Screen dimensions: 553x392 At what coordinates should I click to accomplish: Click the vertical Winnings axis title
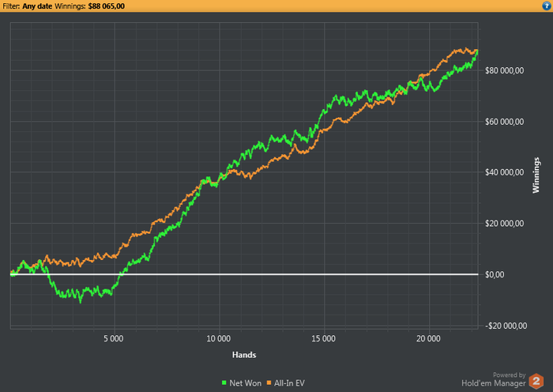click(x=536, y=175)
